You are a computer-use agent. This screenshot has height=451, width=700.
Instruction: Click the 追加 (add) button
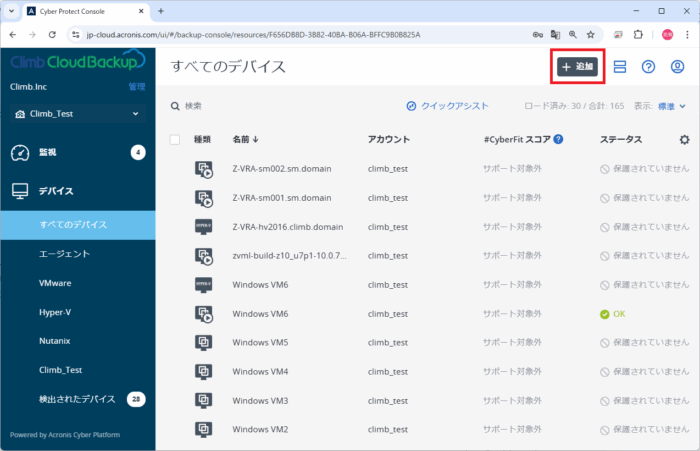(x=578, y=67)
